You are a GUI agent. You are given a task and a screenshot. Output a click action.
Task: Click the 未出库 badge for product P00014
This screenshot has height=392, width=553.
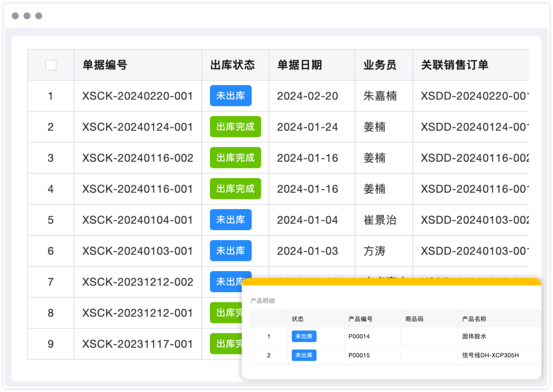[304, 336]
